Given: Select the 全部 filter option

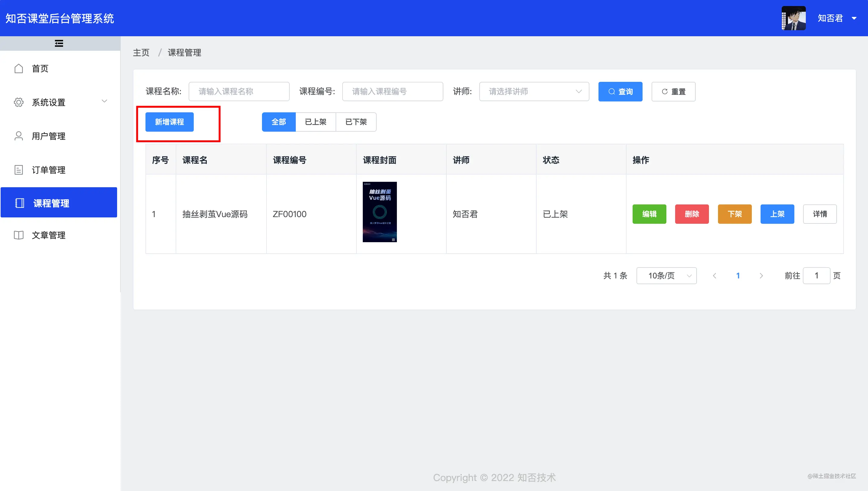Looking at the screenshot, I should coord(279,122).
